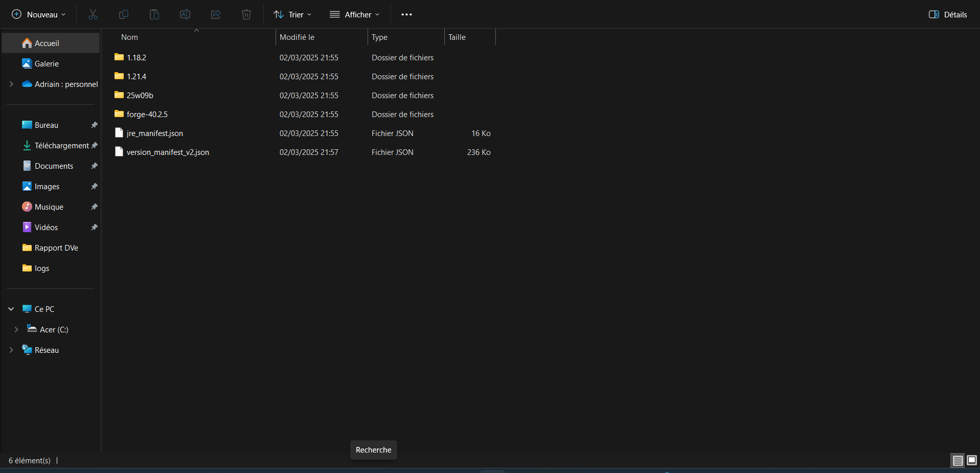
Task: Expand the Adriain : personnel OneDrive node
Action: (11, 84)
